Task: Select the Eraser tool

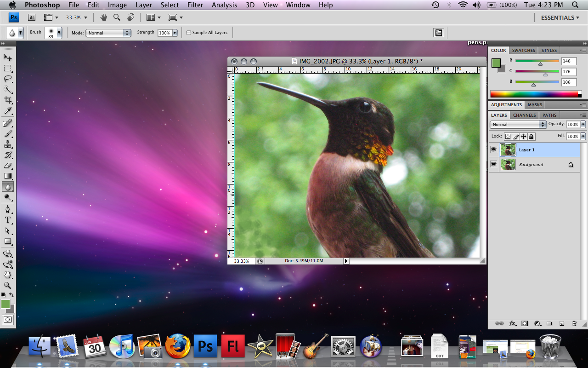Action: (x=8, y=165)
